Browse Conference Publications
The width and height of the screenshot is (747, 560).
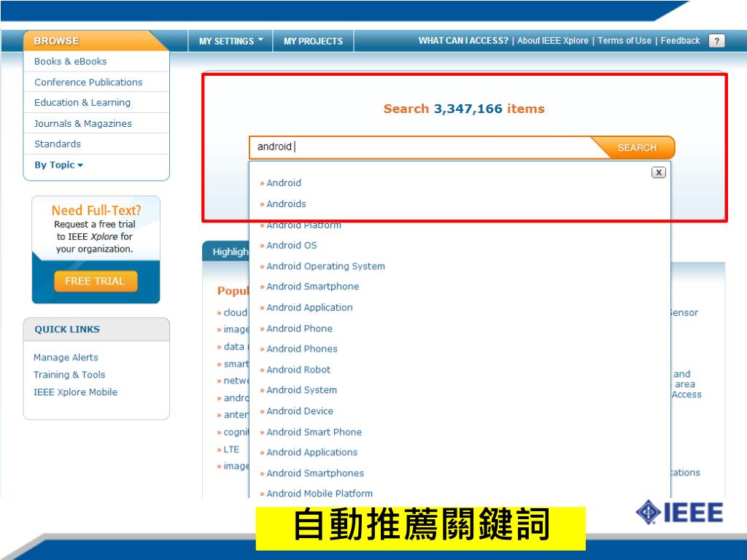click(x=88, y=82)
